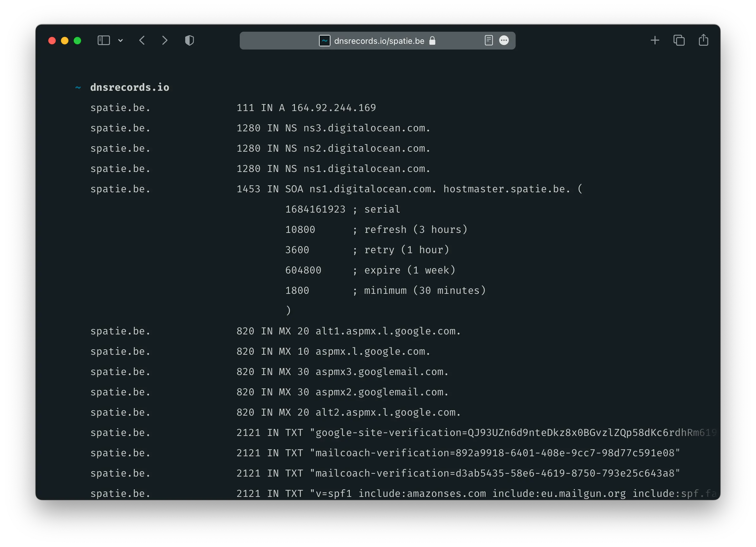Toggle the browser sidebar
This screenshot has width=756, height=547.
click(x=104, y=40)
